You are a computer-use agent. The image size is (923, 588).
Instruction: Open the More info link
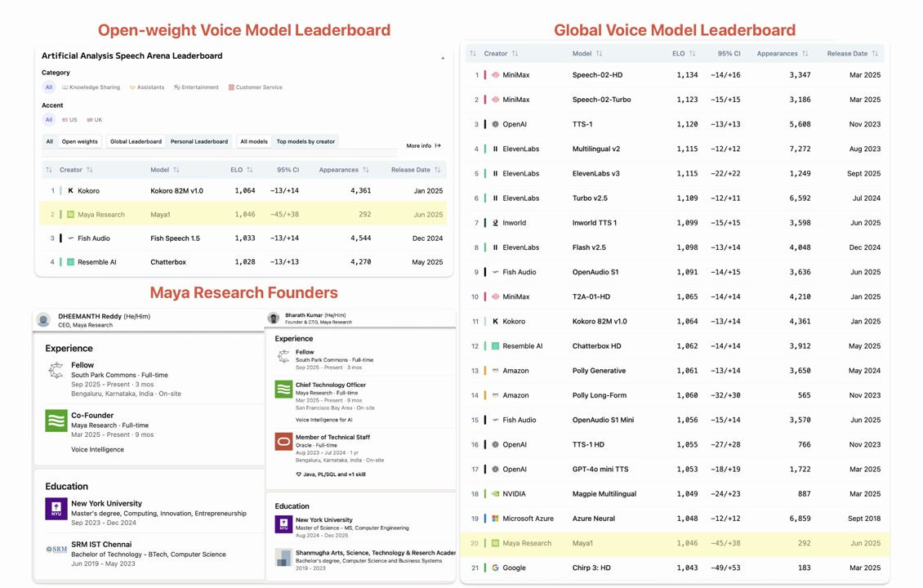(423, 146)
